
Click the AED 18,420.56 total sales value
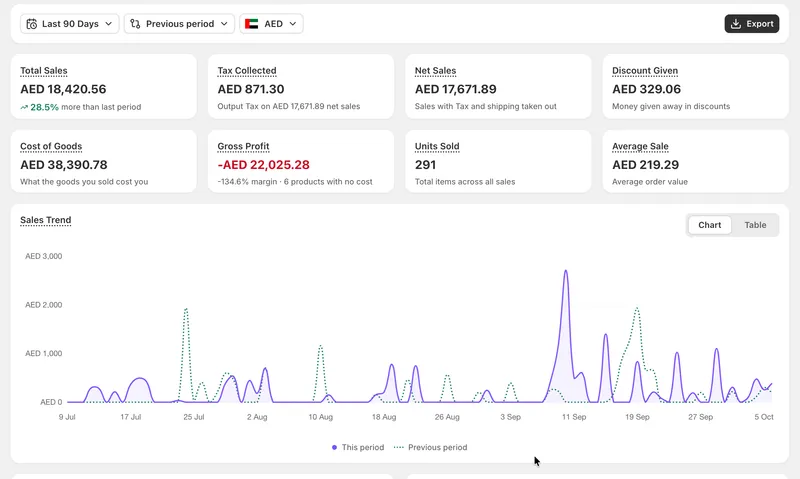63,89
